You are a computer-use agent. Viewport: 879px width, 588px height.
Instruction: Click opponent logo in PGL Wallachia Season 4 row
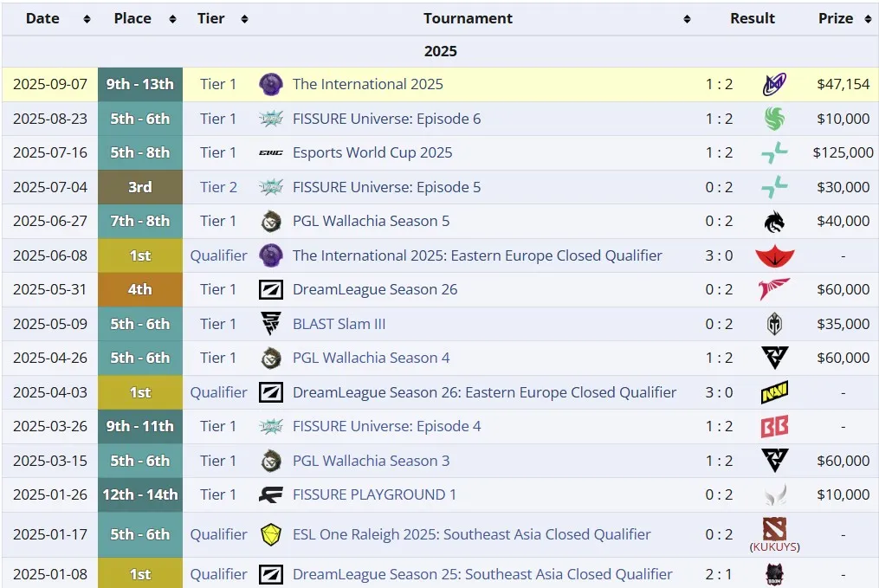point(775,359)
